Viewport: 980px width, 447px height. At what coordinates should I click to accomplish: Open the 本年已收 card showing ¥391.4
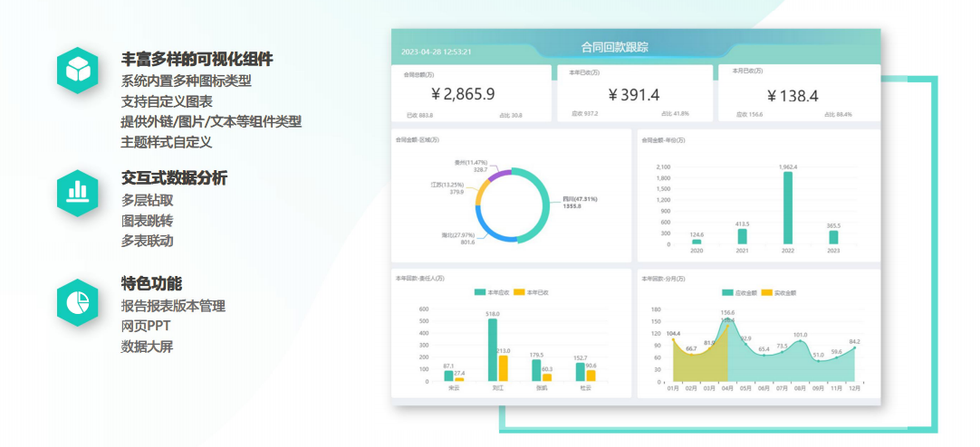point(634,93)
